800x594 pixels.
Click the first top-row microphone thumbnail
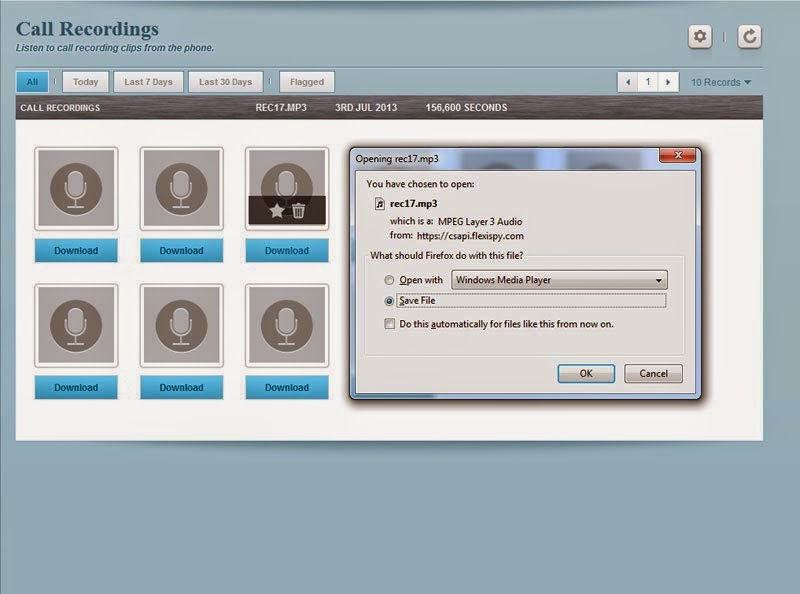point(76,188)
